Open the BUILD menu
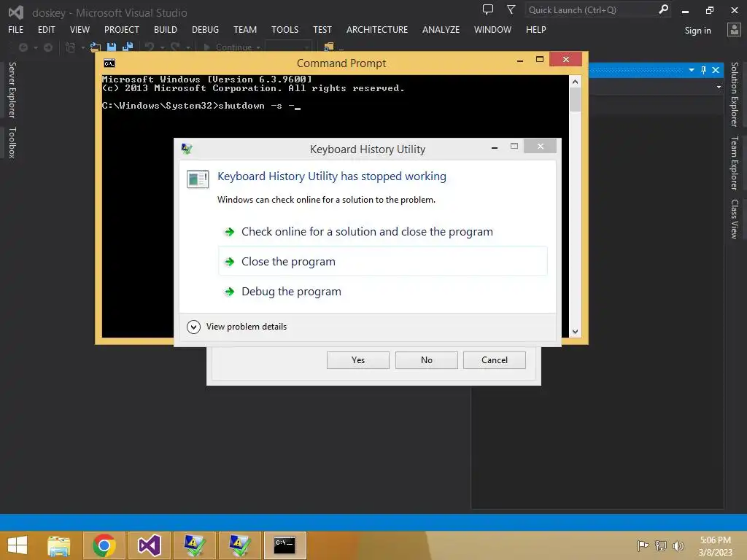The width and height of the screenshot is (747, 560). pyautogui.click(x=166, y=29)
